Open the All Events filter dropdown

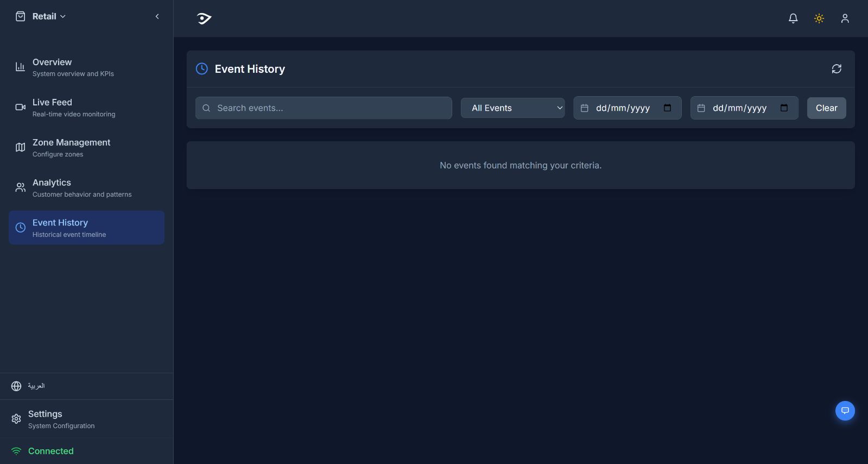513,108
